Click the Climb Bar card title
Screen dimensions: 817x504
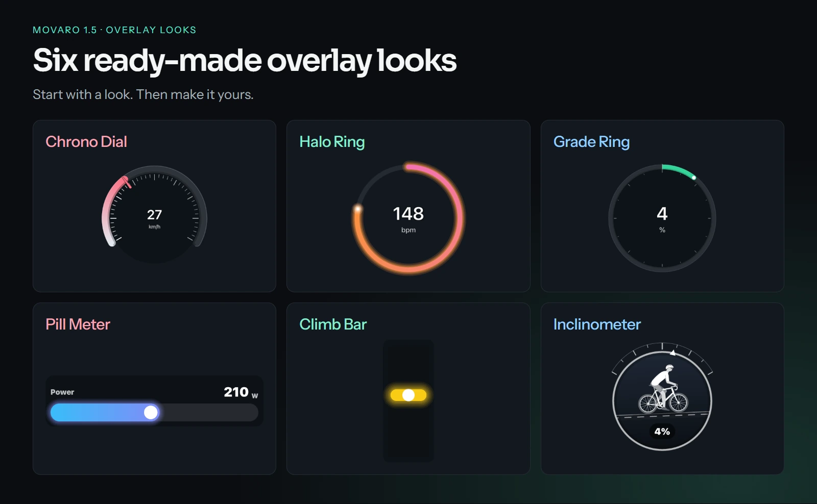(333, 324)
